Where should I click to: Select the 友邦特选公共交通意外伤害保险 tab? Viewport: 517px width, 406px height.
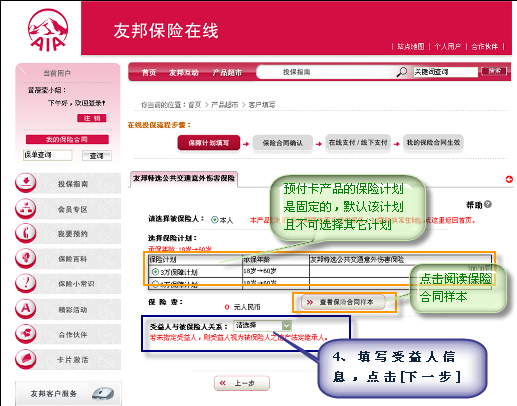click(184, 179)
